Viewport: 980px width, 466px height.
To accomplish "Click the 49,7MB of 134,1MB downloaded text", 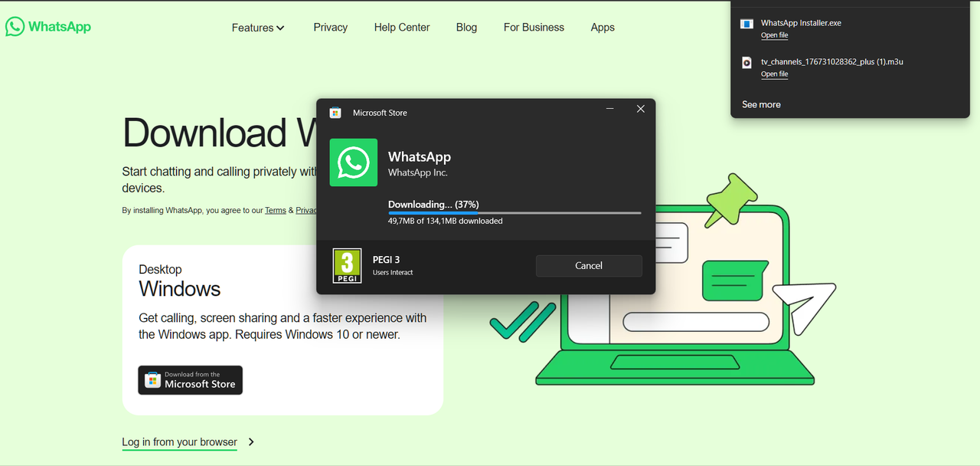I will 446,221.
